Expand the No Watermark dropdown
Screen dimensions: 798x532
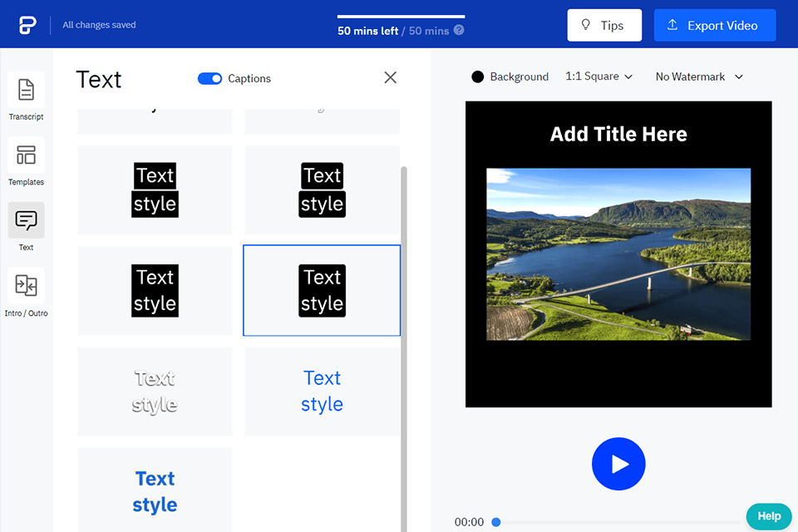699,76
